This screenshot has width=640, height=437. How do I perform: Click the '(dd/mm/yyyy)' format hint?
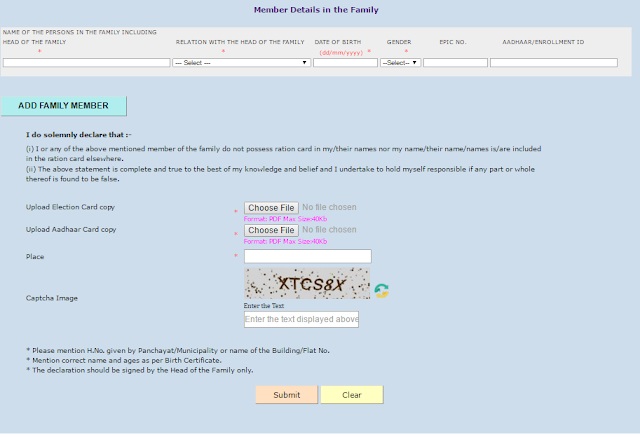(341, 53)
